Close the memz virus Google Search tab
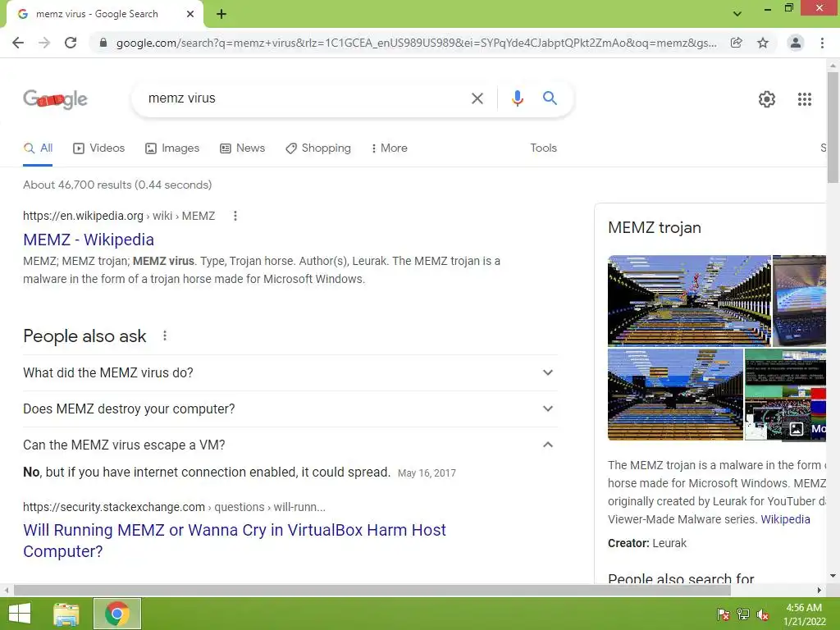This screenshot has height=630, width=840. (190, 14)
